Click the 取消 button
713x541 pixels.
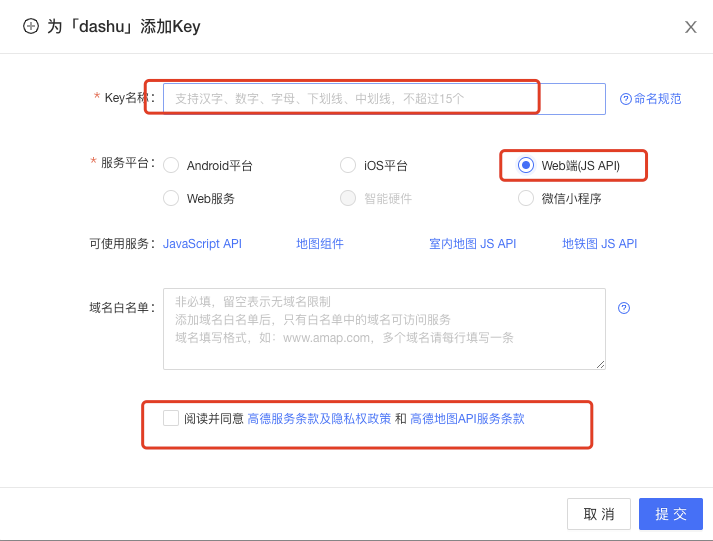(x=598, y=514)
